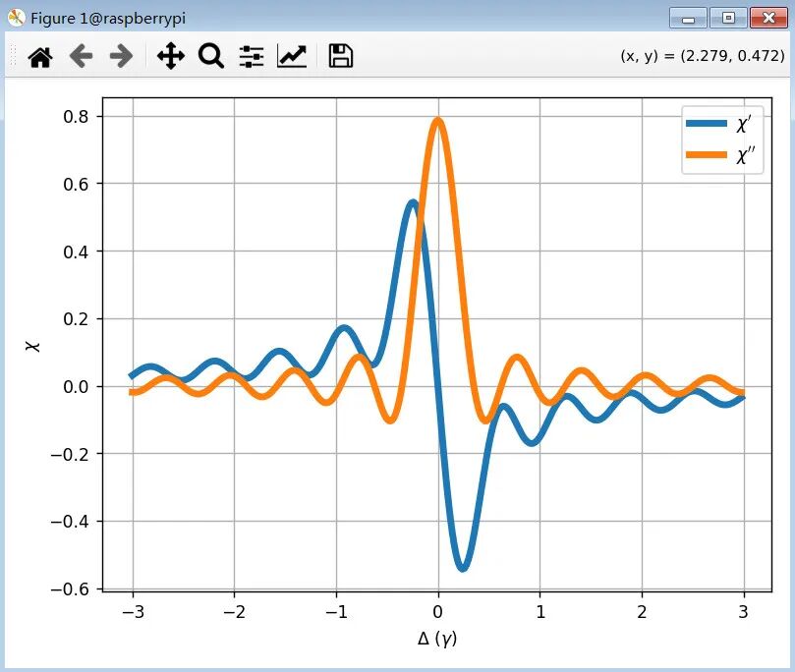This screenshot has height=672, width=795.
Task: Click the χ′ legend label text
Action: (743, 124)
